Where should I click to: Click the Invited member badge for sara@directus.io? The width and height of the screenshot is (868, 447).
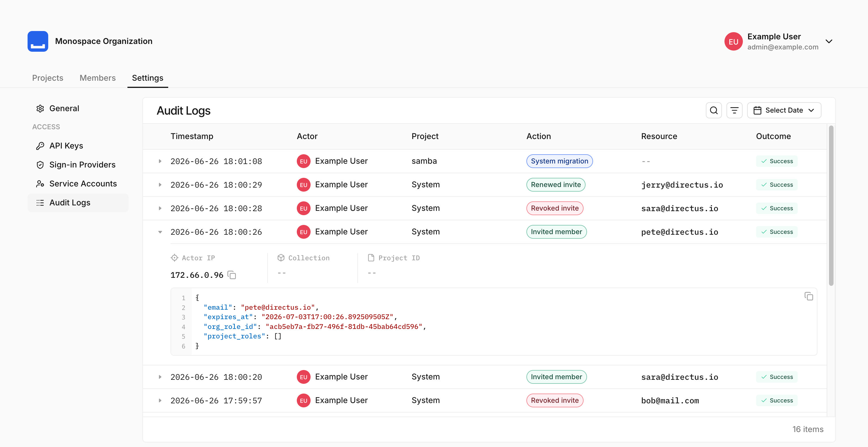point(556,377)
